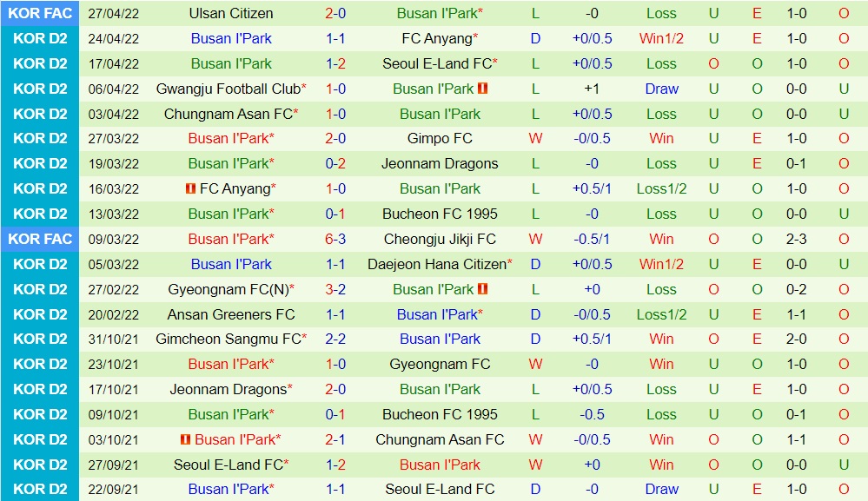The height and width of the screenshot is (501, 868).
Task: Select the KOR FAC league label dated 27/04/22
Action: click(40, 13)
